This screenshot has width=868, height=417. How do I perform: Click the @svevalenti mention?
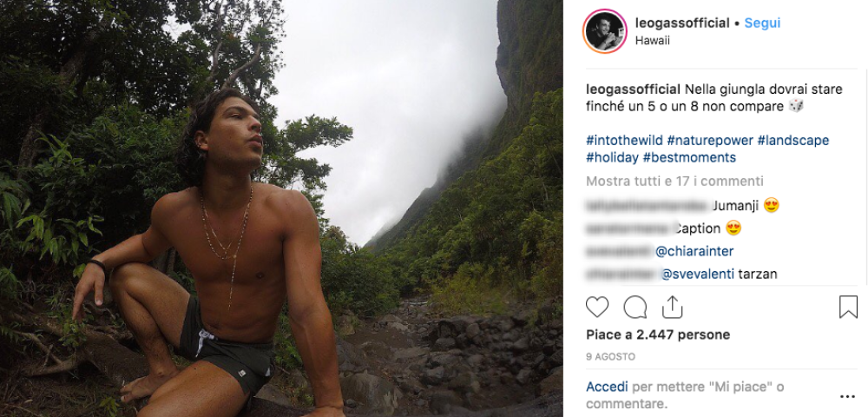(699, 274)
